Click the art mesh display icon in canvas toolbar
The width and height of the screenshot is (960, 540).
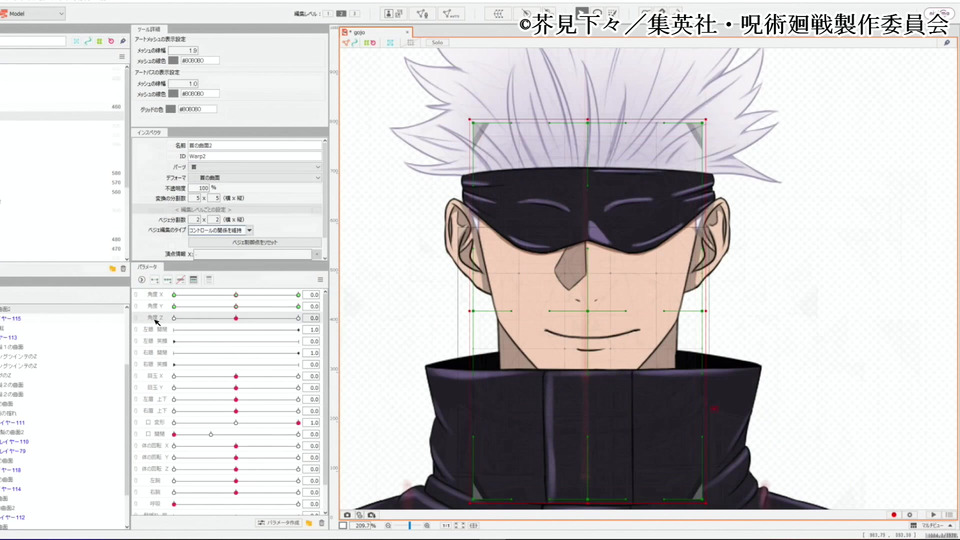pyautogui.click(x=347, y=43)
